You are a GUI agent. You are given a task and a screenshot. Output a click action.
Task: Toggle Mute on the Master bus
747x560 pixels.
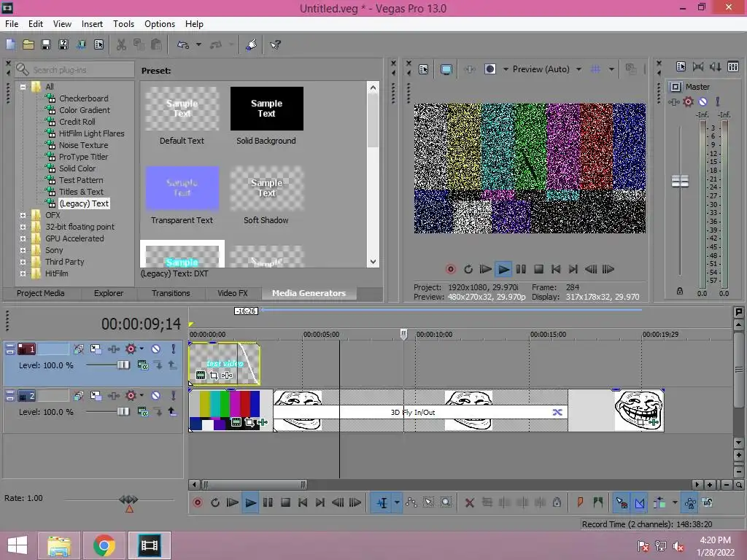coord(703,101)
